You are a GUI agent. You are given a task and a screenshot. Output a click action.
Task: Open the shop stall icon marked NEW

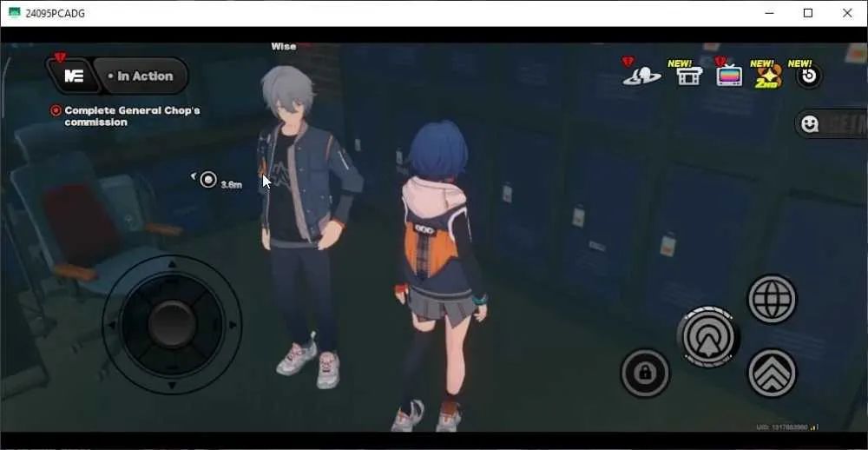pyautogui.click(x=689, y=76)
